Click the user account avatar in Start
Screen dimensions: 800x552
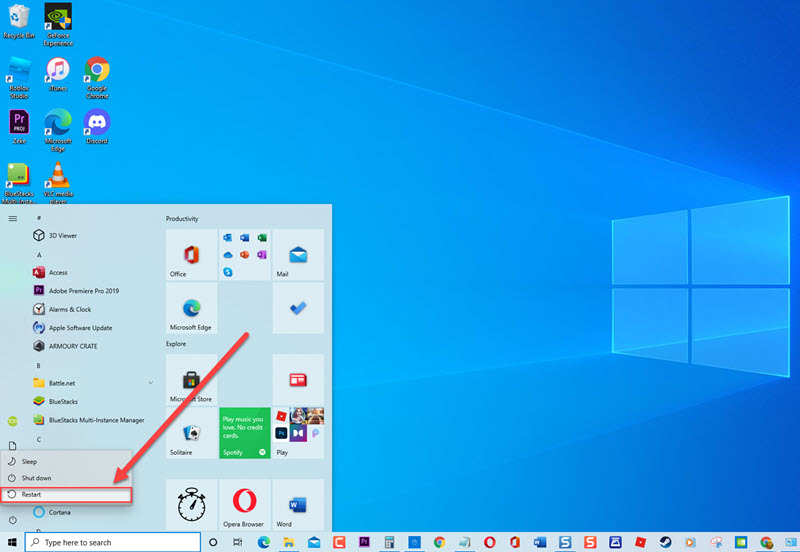13,421
